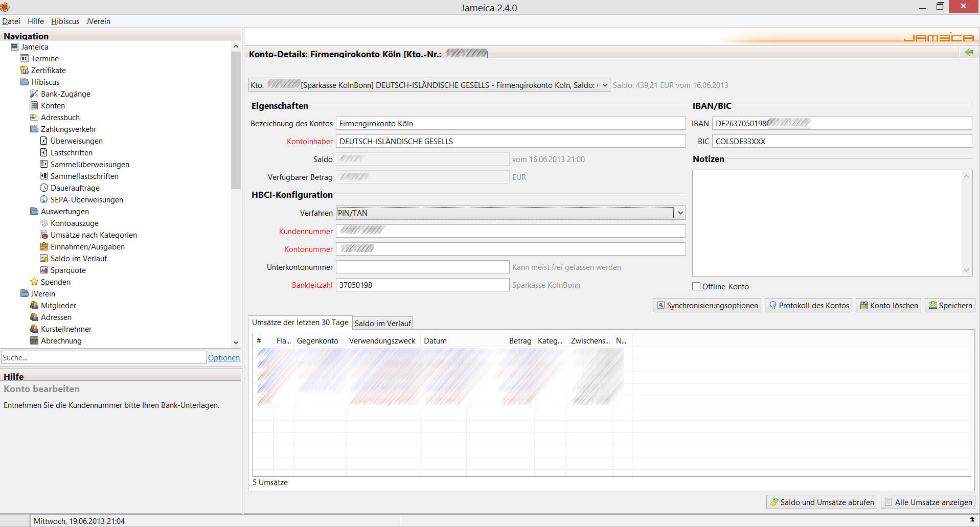
Task: Click the Unterkontonummer field
Action: pos(422,267)
